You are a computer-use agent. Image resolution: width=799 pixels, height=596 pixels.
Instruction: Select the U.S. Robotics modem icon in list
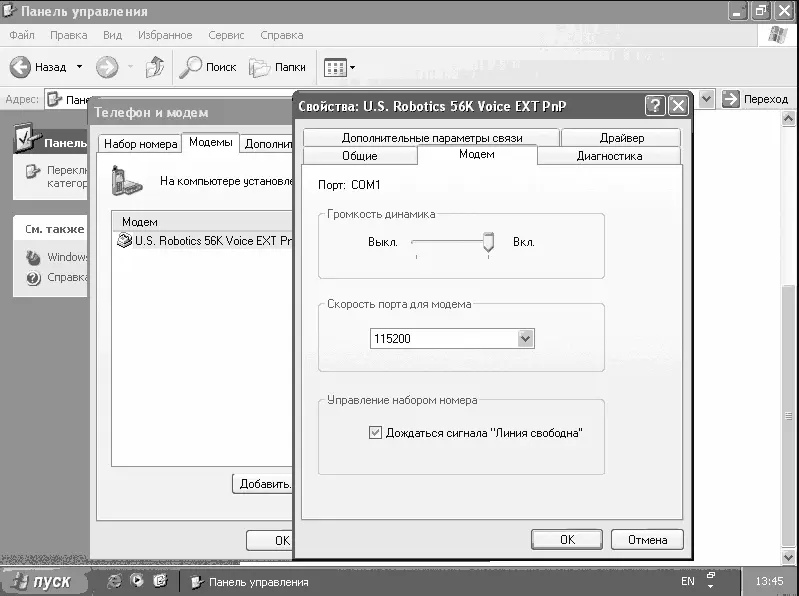125,240
